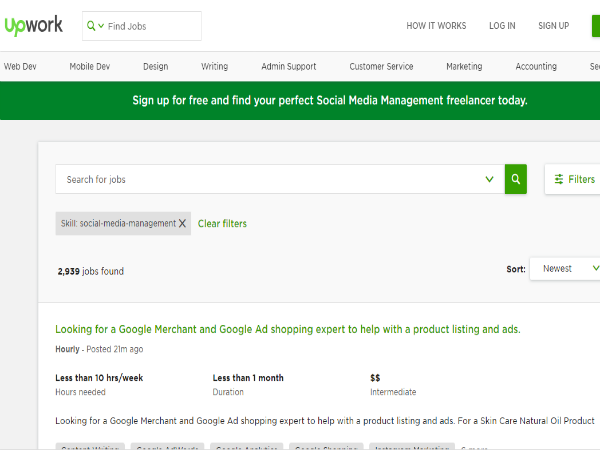Click the Upwork logo
Viewport: 600px width, 450px height.
(34, 25)
